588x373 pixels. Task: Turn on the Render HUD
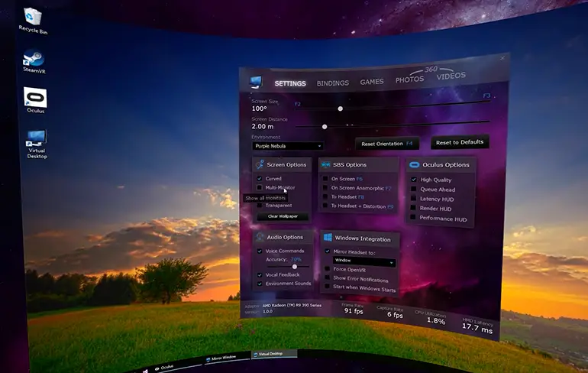[x=413, y=207]
